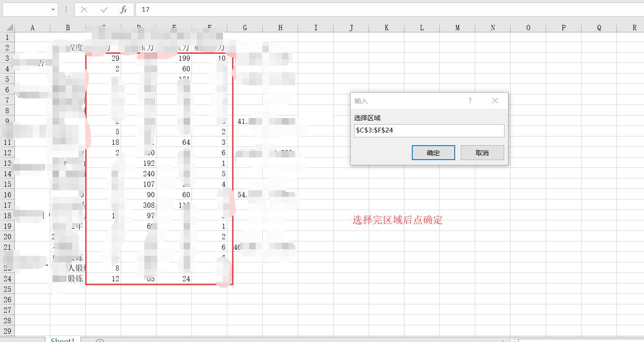
Task: Select column K header
Action: [x=386, y=28]
